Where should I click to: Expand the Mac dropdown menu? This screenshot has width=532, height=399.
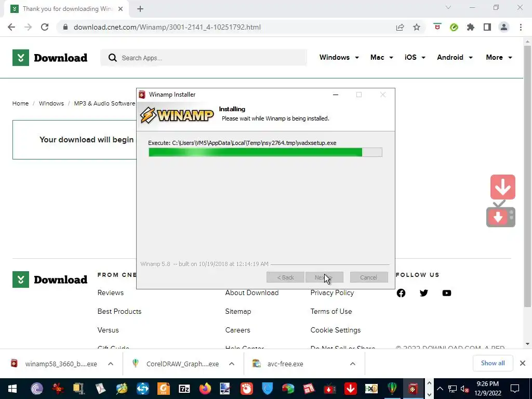point(382,57)
